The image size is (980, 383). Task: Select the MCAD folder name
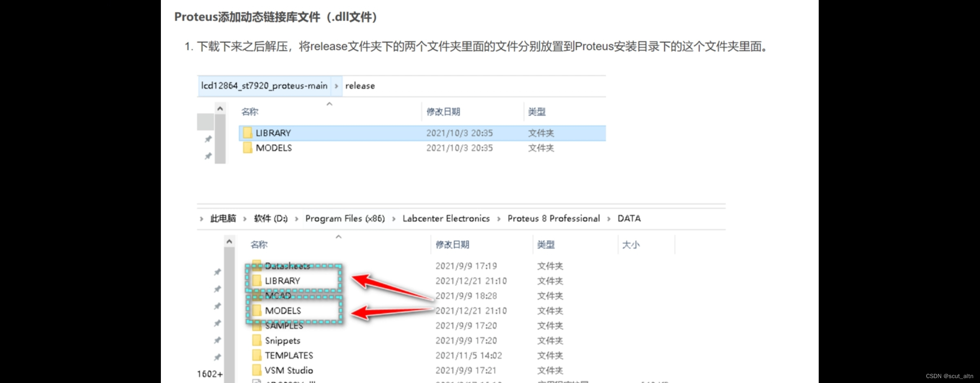click(278, 295)
